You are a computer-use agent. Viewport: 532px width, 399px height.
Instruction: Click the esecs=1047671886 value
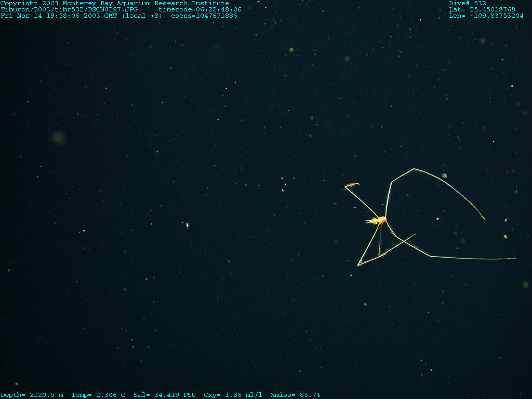click(x=204, y=16)
